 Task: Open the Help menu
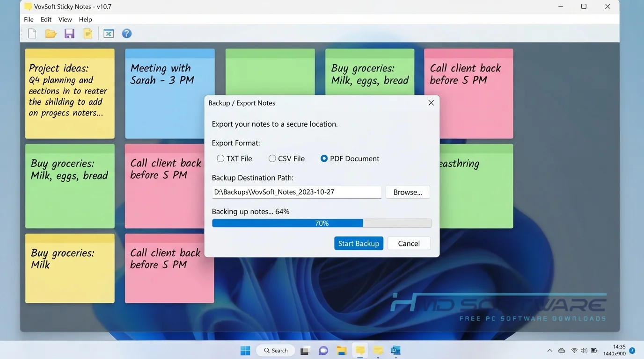85,19
